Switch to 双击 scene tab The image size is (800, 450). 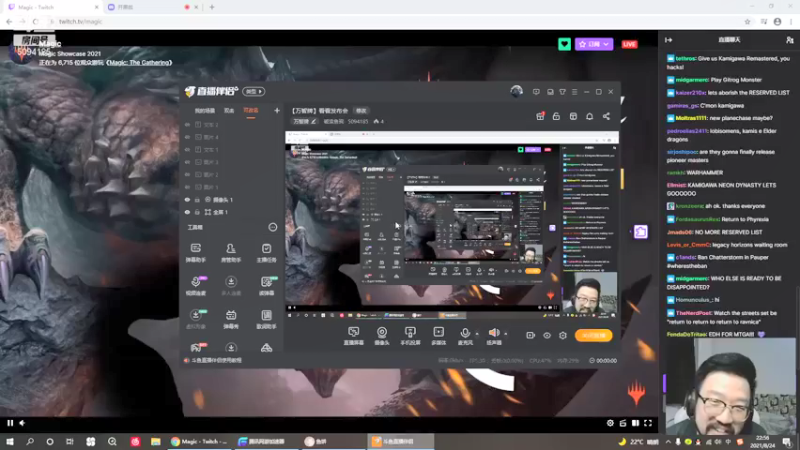point(229,111)
